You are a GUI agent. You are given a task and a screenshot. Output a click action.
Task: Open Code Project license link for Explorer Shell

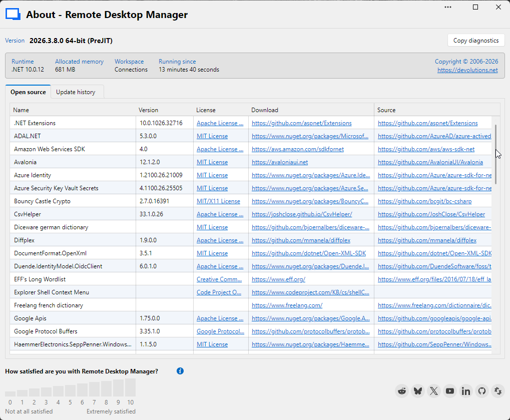tap(219, 292)
